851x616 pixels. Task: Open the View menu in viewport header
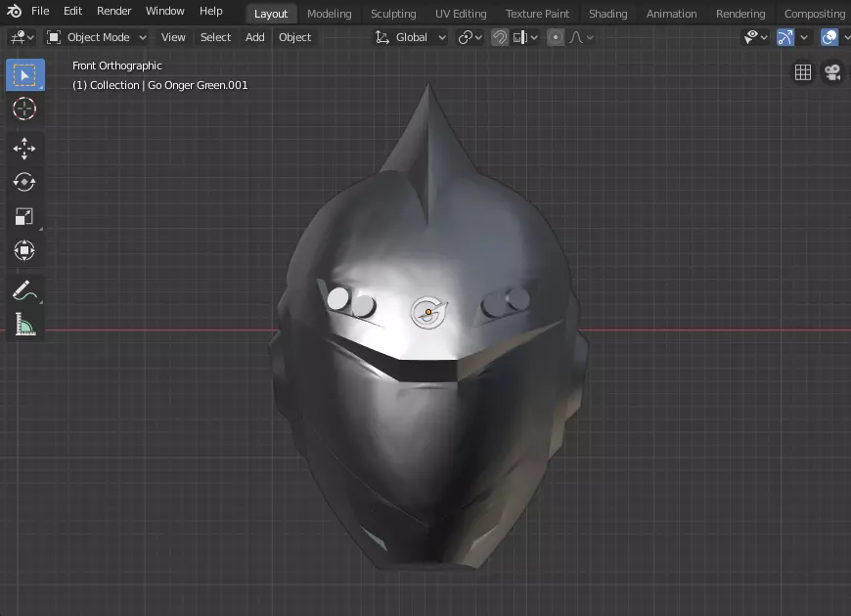point(173,37)
